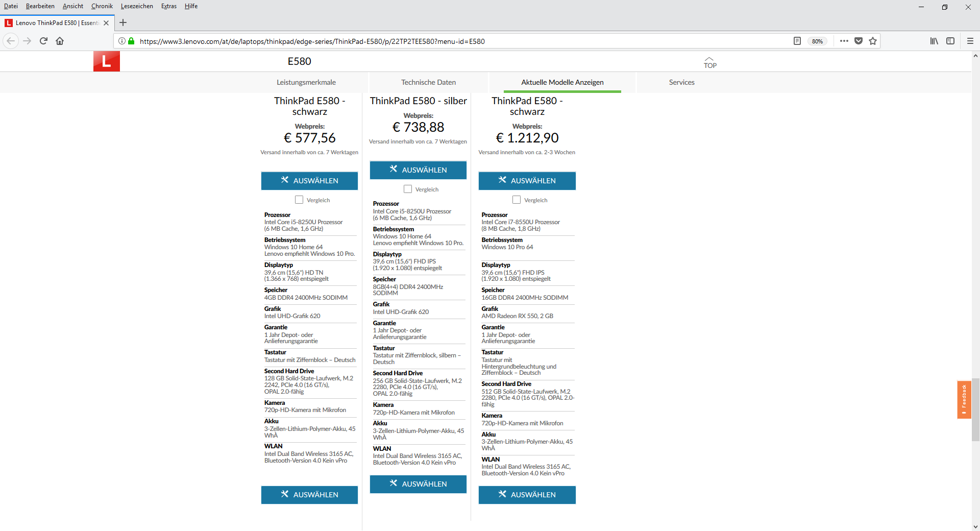
Task: Reset the 80% zoom level badge
Action: pyautogui.click(x=817, y=41)
